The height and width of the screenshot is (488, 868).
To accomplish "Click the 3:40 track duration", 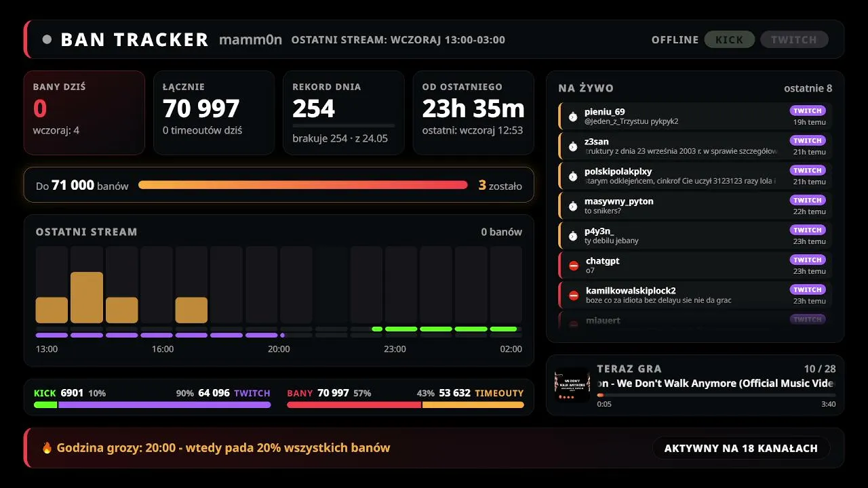I will 829,404.
